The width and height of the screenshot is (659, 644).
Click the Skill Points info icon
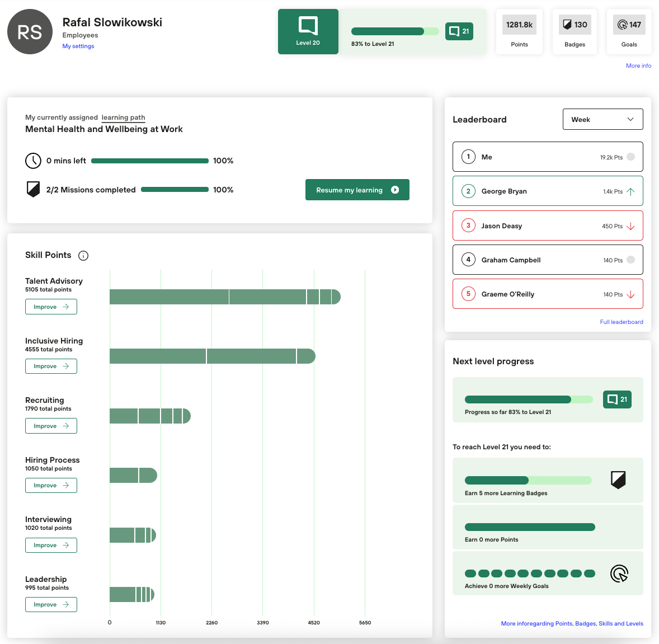click(x=83, y=256)
